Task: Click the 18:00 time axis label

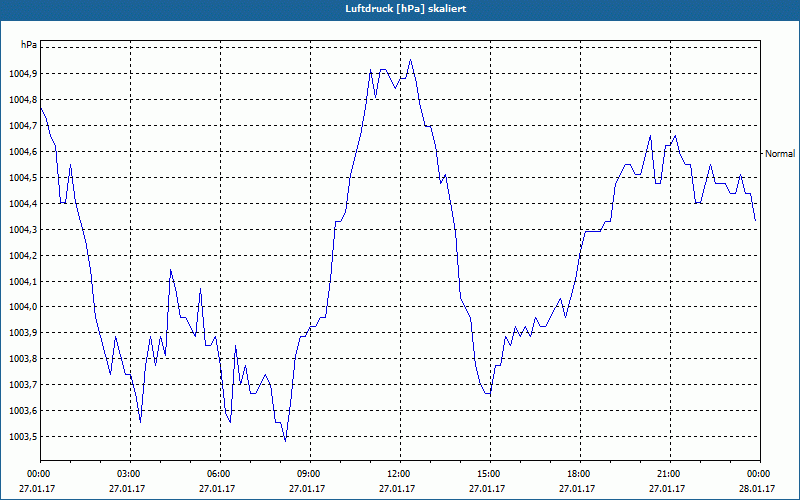Action: (577, 474)
